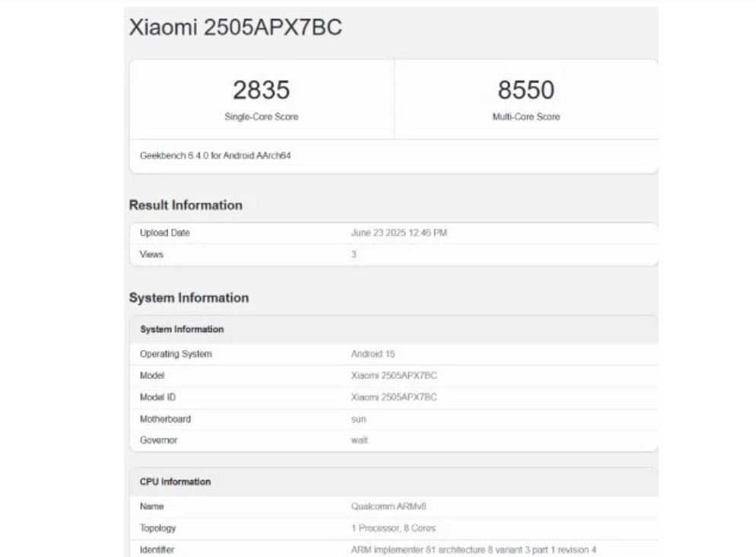This screenshot has width=756, height=557.
Task: Click the Multi-Core Score label
Action: [x=526, y=116]
